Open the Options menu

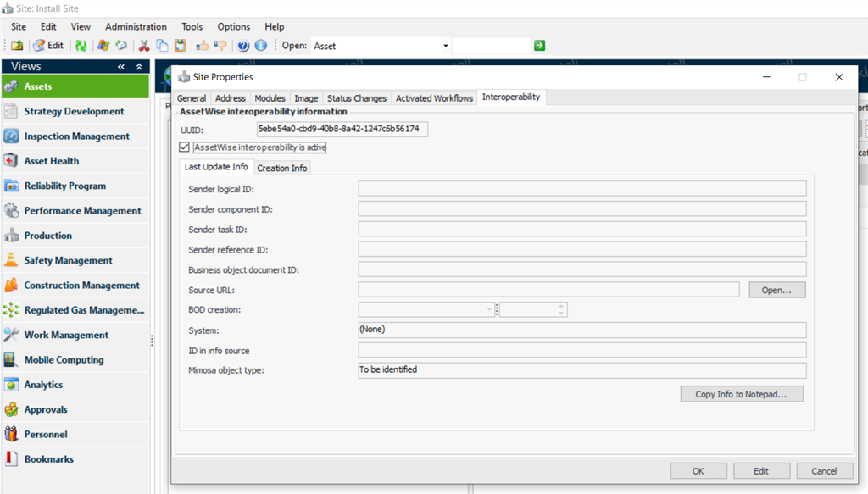[x=234, y=26]
